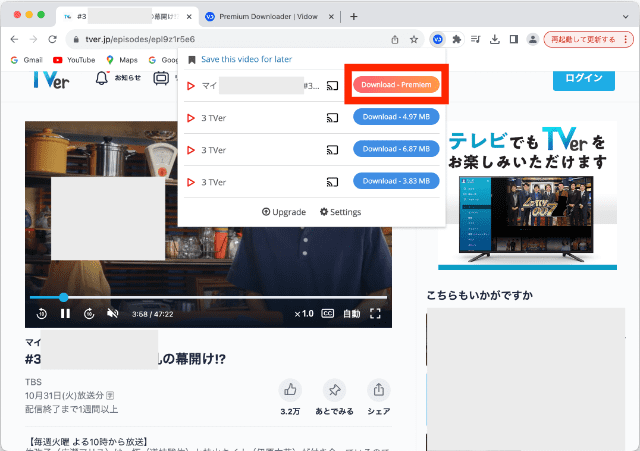Viewport: 640px width, 451px height.
Task: Open the ×1.0 playback speed menu
Action: 304,313
